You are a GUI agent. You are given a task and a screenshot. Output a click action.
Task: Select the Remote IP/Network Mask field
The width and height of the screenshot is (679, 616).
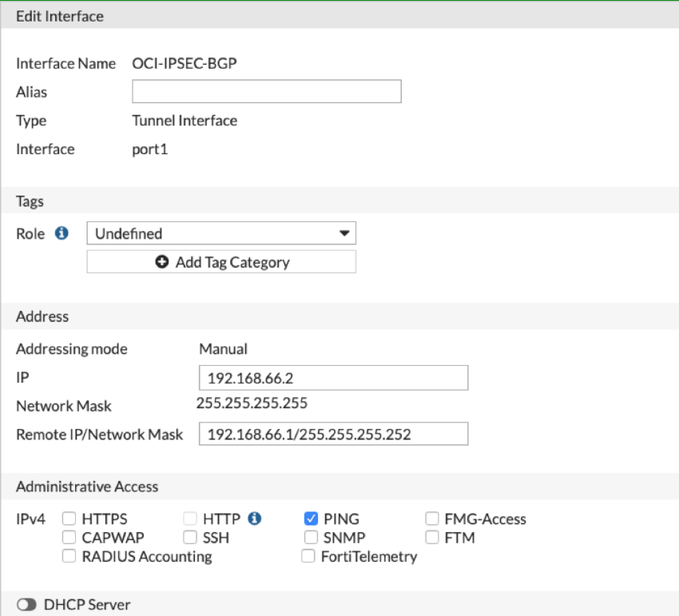(333, 434)
